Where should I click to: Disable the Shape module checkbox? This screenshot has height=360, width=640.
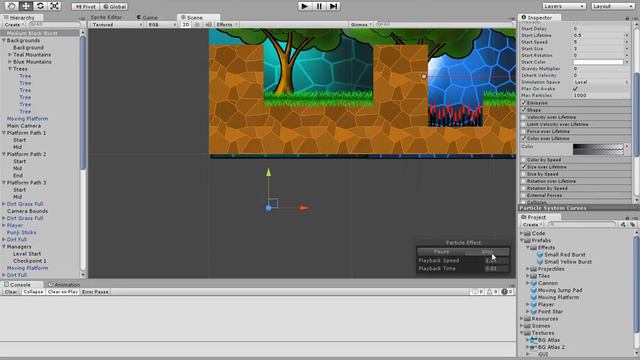click(x=524, y=110)
